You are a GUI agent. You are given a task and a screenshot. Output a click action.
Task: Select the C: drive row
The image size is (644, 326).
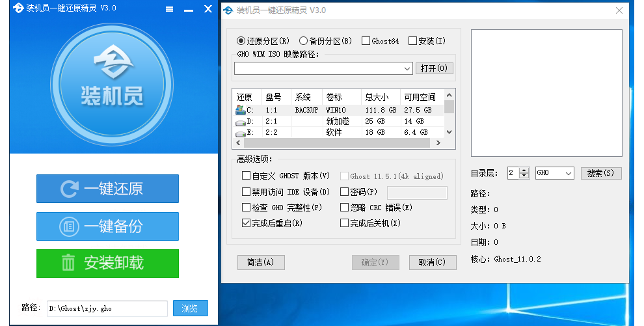[338, 110]
